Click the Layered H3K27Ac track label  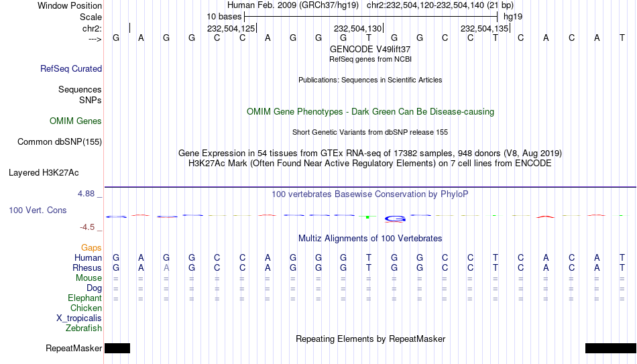44,173
